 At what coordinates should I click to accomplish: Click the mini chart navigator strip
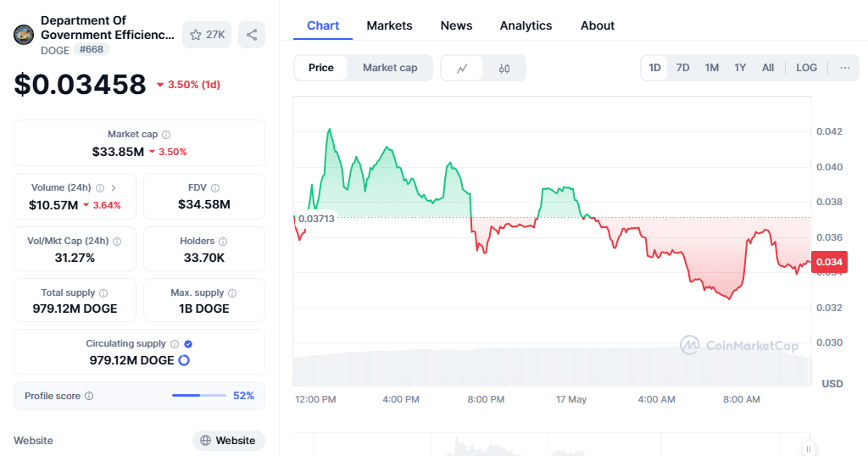pyautogui.click(x=551, y=444)
